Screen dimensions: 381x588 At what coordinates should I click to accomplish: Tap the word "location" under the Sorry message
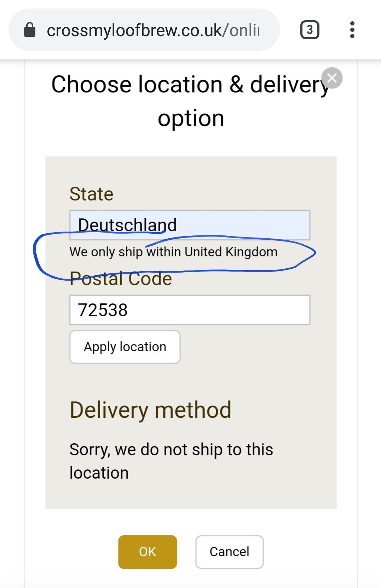pos(99,473)
